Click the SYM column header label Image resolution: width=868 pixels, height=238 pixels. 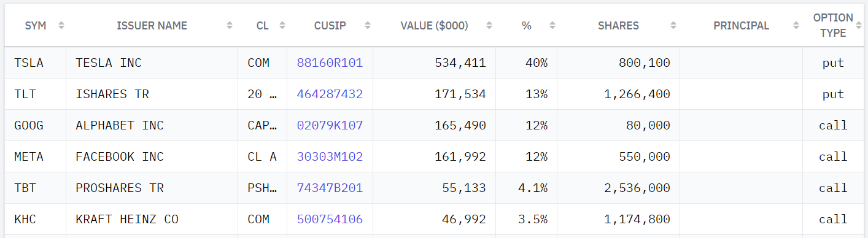pyautogui.click(x=35, y=26)
